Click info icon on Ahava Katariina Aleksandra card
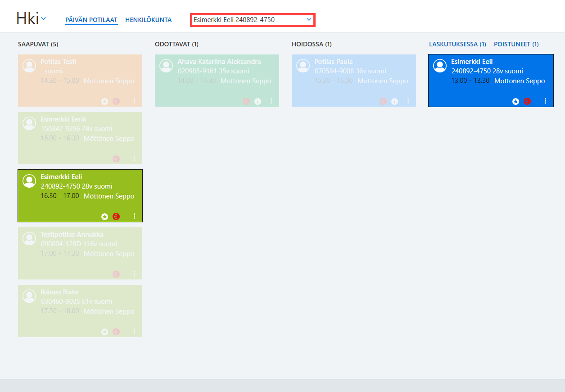 pos(258,101)
